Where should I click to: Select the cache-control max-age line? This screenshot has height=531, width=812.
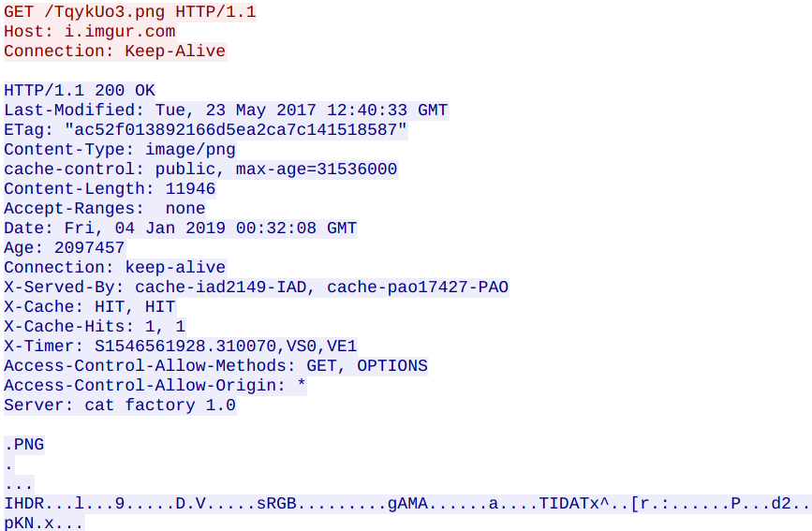(200, 170)
